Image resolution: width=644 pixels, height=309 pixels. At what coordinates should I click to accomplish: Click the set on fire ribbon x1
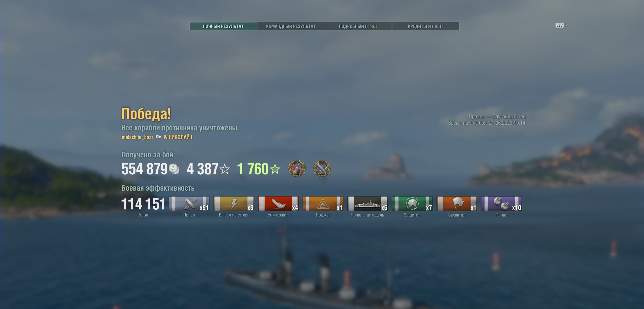(x=323, y=204)
